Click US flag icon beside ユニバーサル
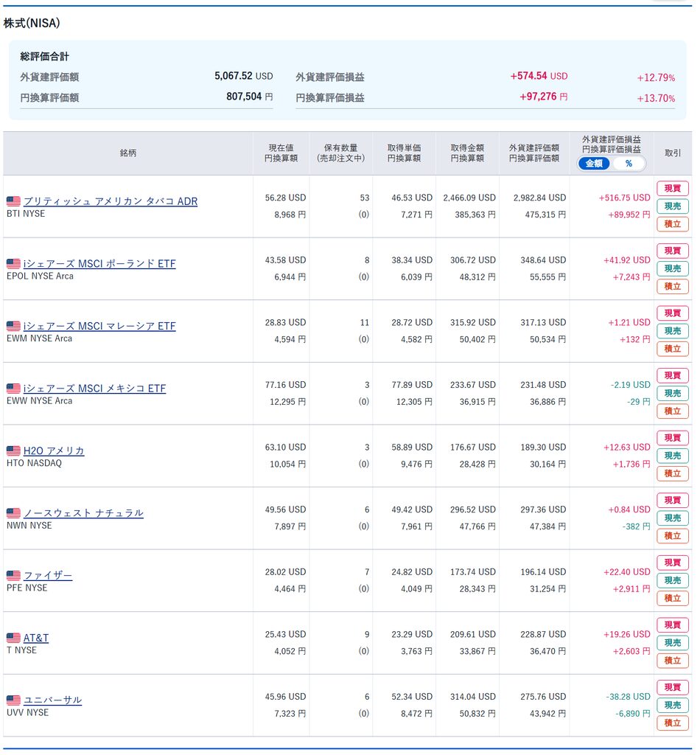This screenshot has width=700, height=755. (13, 700)
